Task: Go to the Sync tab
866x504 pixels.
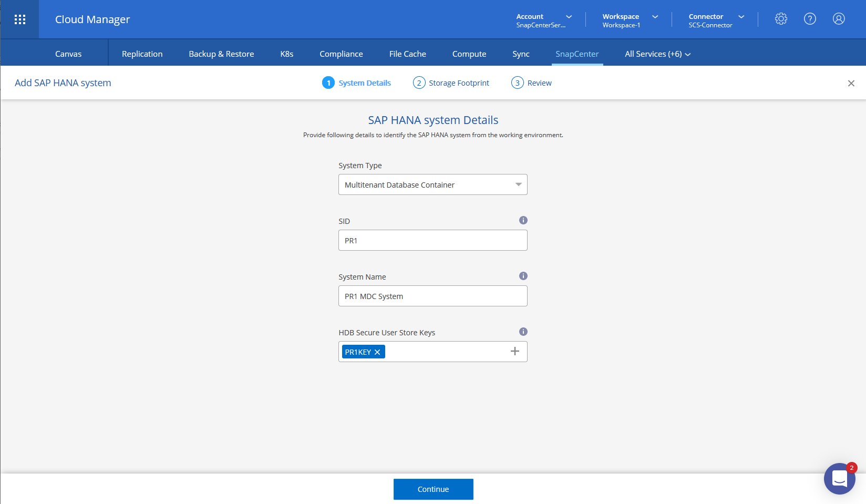Action: tap(521, 54)
